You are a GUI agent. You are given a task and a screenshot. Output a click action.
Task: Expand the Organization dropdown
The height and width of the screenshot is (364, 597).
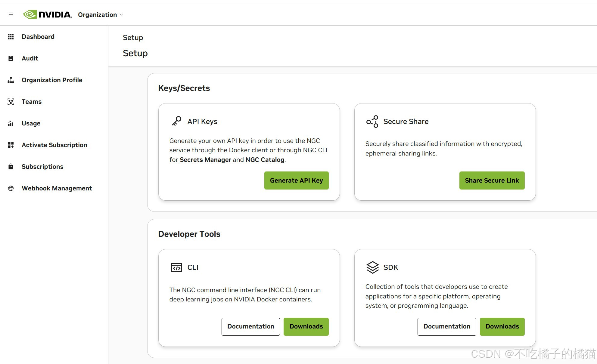click(x=100, y=15)
